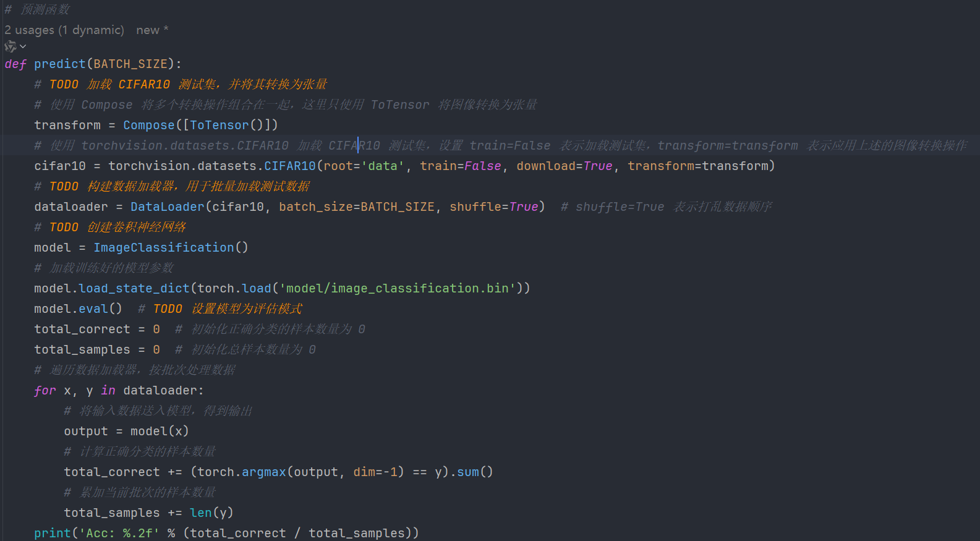The image size is (980, 541).
Task: Click 'False' in code argument train=False
Action: (x=483, y=166)
